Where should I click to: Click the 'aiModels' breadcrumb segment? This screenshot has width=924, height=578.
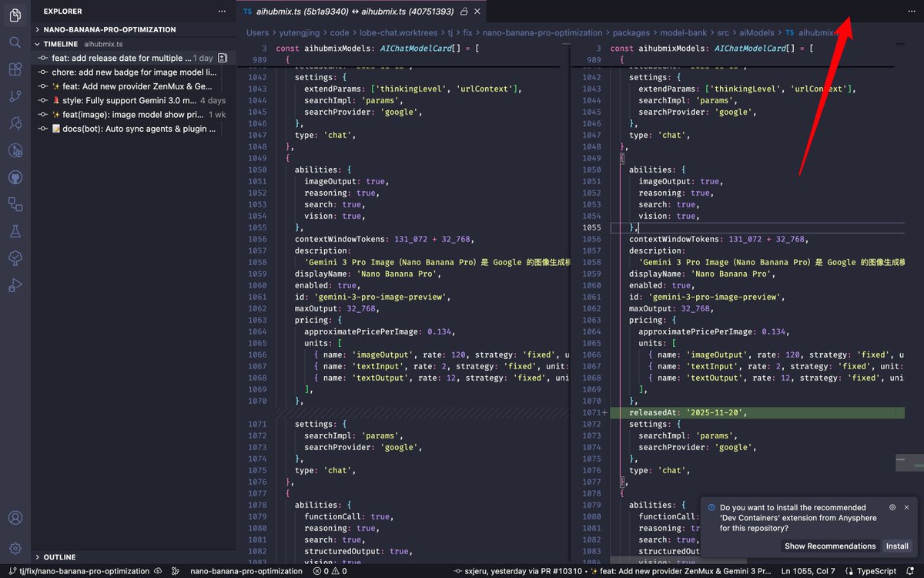758,33
